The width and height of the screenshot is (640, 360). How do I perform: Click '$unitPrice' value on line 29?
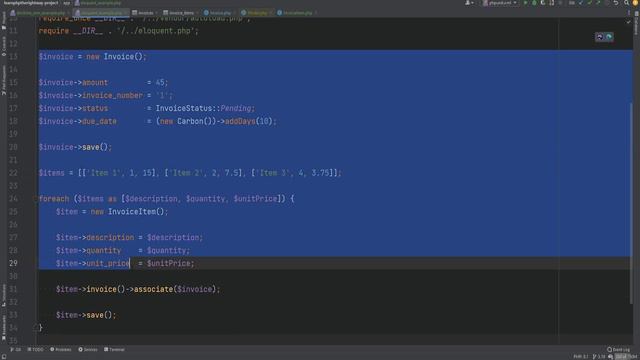169,263
